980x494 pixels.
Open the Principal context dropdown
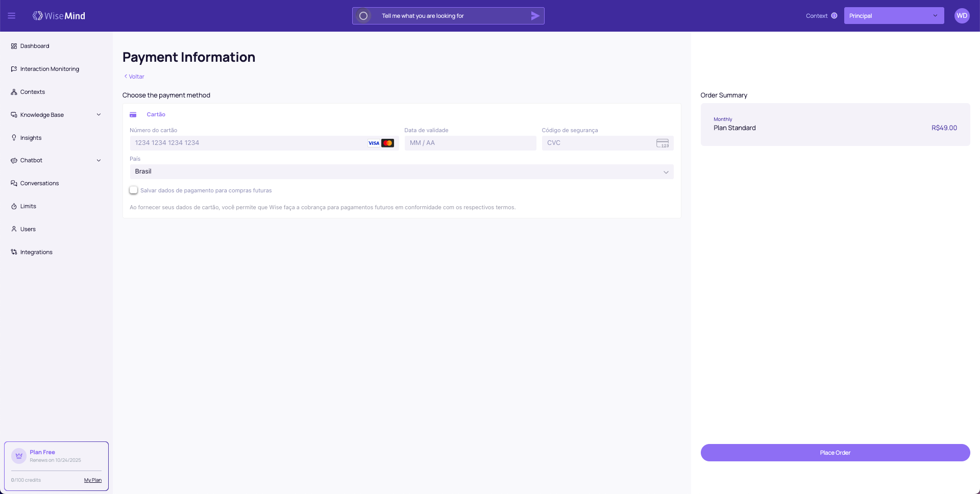click(x=893, y=16)
